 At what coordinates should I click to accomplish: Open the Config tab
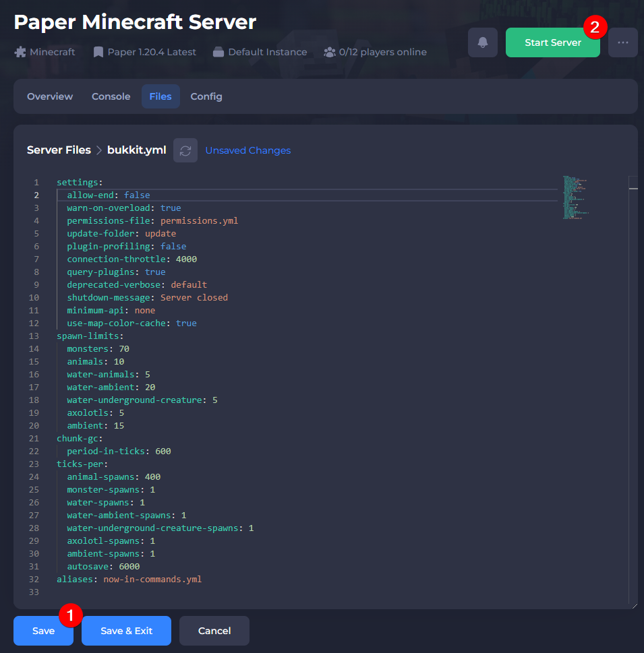(x=206, y=96)
